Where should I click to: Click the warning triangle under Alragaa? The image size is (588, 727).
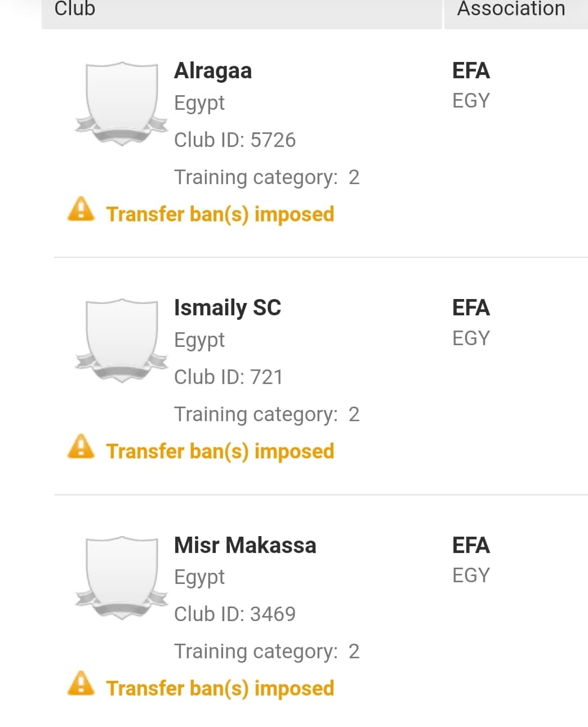click(81, 209)
